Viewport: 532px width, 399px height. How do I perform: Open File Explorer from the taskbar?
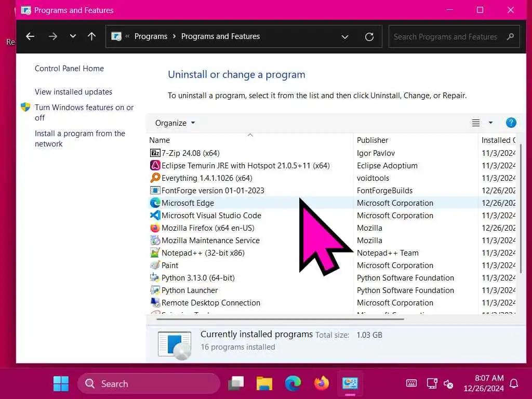[264, 384]
